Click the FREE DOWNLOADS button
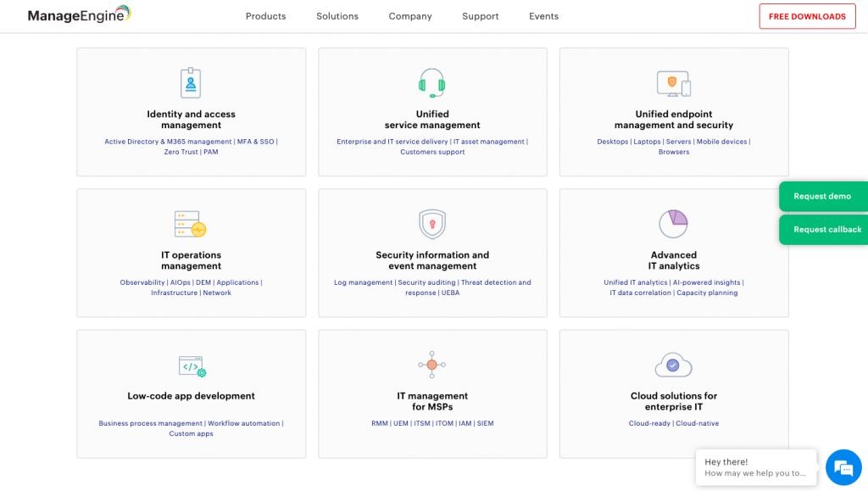The image size is (868, 491). (807, 16)
